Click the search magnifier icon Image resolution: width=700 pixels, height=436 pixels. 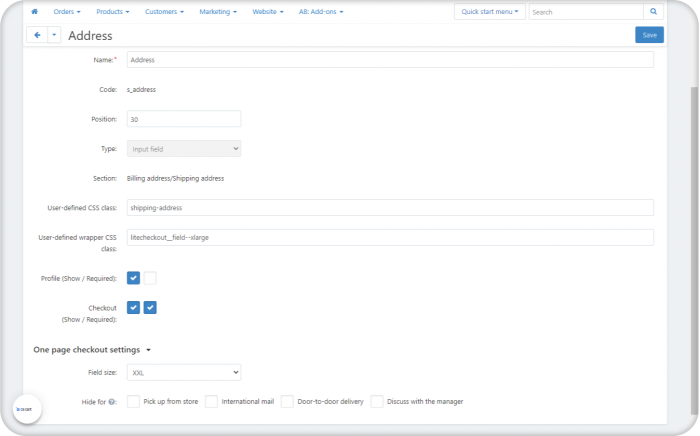(x=653, y=12)
